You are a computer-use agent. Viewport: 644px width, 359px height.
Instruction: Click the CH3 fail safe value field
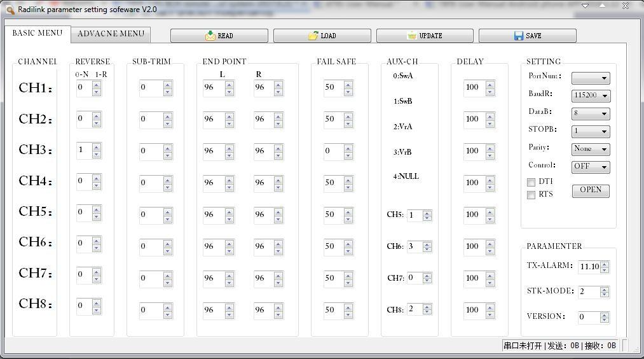pyautogui.click(x=332, y=151)
